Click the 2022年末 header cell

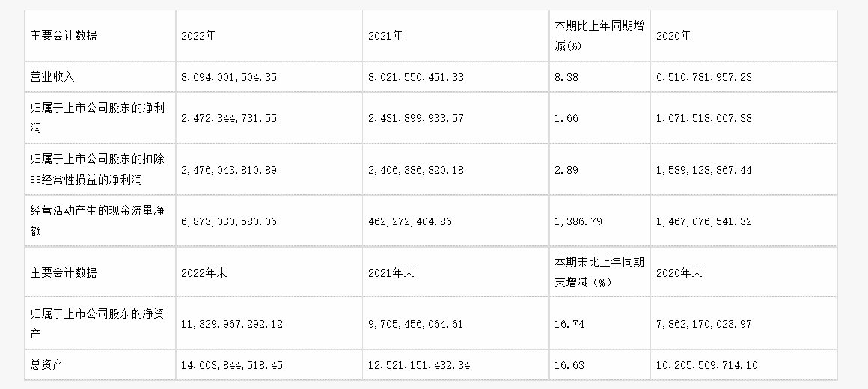[269, 272]
